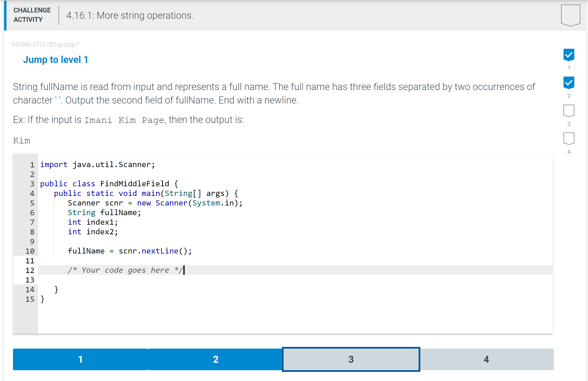Select the outlined segment 3 in progress bar
The height and width of the screenshot is (381, 588).
pos(351,359)
